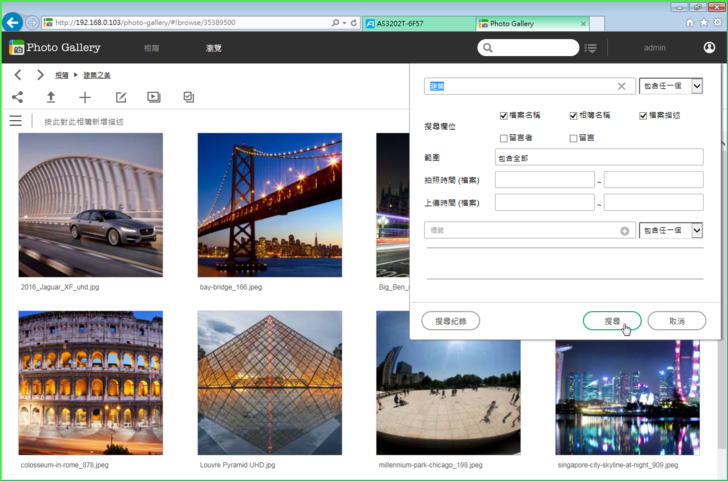Start the slideshow via play icon
The height and width of the screenshot is (481, 728).
(x=154, y=97)
